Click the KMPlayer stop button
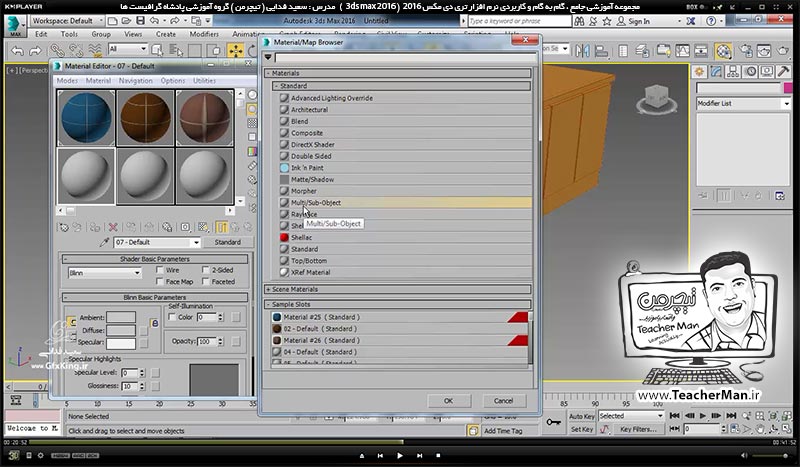This screenshot has width=800, height=467. coord(438,455)
